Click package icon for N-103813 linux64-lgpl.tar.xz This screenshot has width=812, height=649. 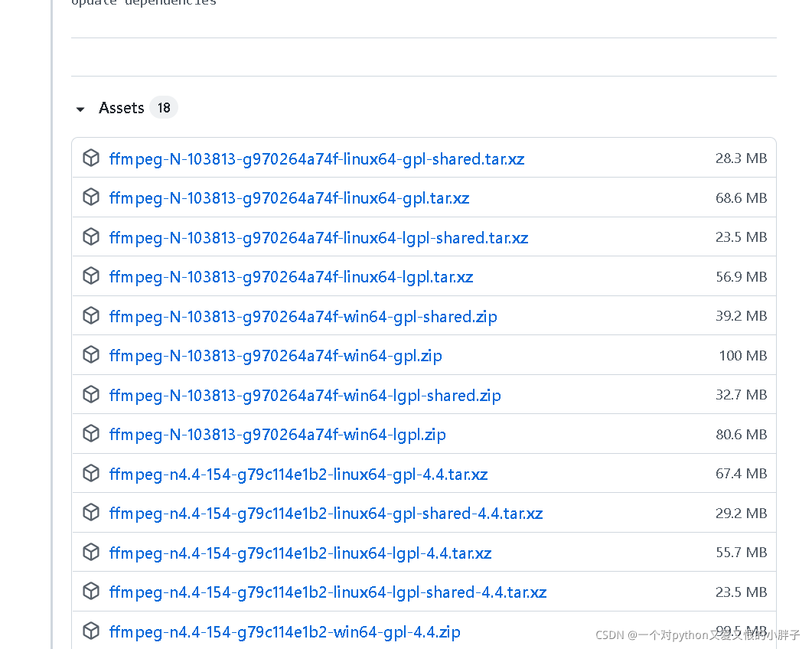point(91,276)
